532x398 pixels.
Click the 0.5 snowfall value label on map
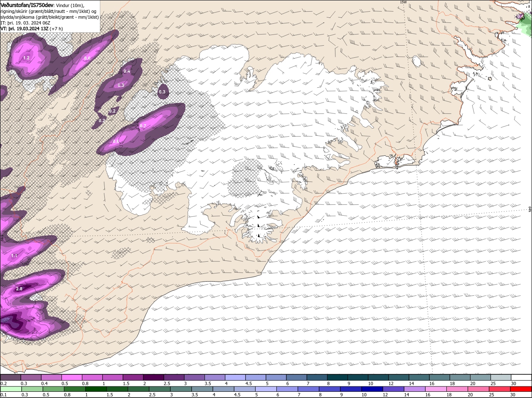click(x=121, y=85)
